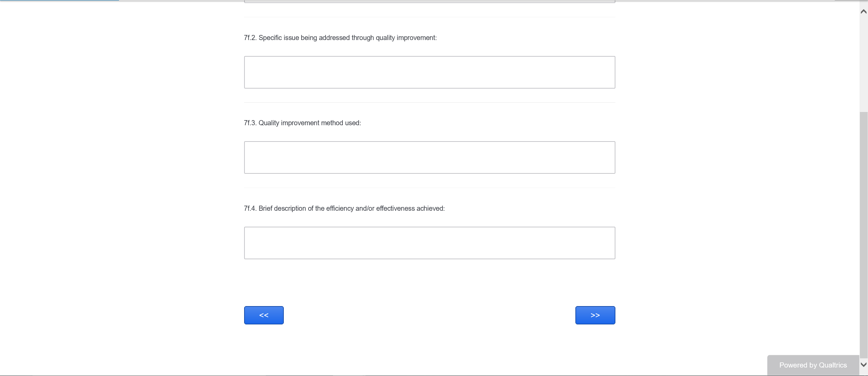Advance with the >> next button

click(595, 315)
